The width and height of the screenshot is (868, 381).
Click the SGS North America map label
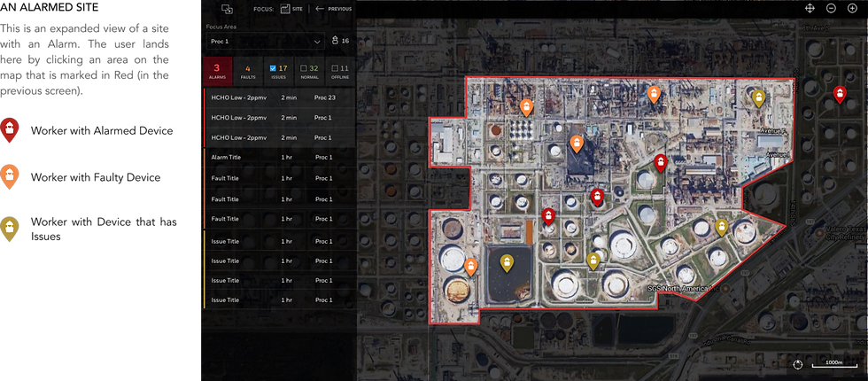683,289
